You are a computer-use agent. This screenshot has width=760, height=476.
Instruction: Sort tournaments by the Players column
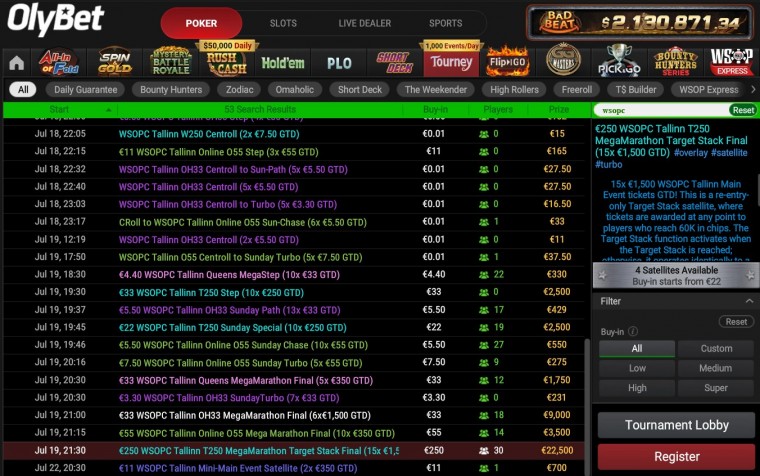click(x=498, y=110)
